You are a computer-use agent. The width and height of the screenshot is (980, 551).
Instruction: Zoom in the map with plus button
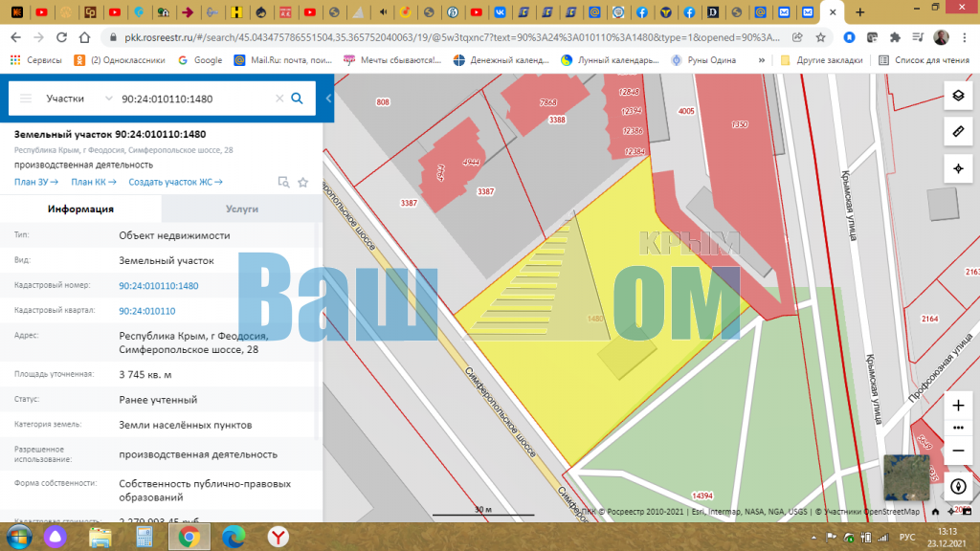958,406
